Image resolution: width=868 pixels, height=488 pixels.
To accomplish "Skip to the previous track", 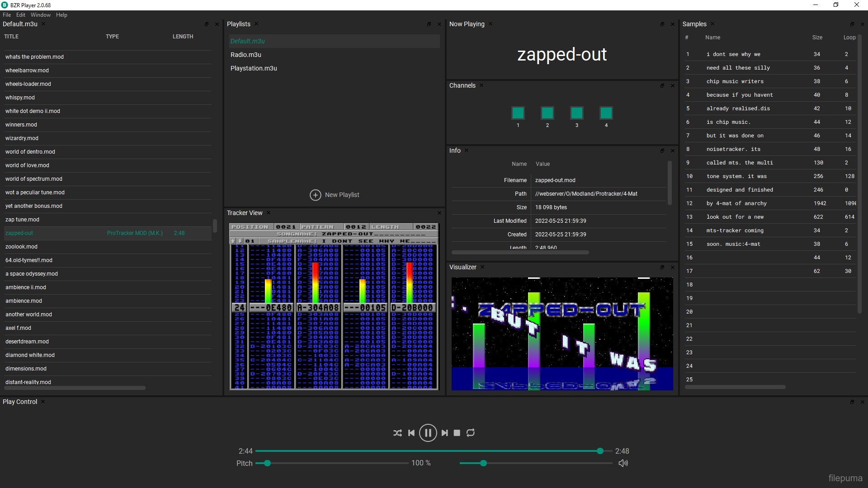I will (411, 433).
